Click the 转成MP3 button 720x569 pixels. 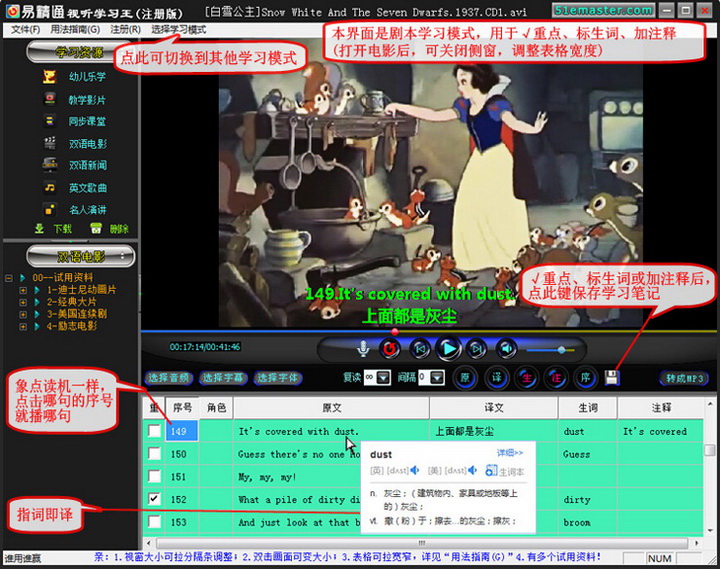(x=684, y=378)
